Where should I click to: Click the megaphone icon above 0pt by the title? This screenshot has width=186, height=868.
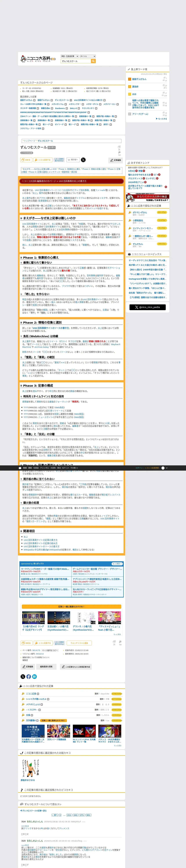pos(120,152)
